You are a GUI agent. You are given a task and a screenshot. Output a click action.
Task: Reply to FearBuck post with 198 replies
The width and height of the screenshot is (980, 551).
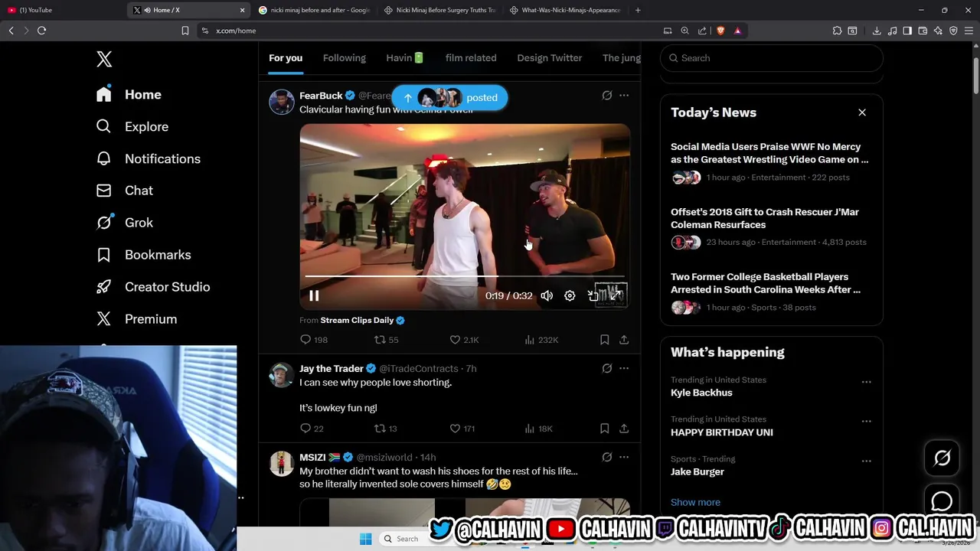pyautogui.click(x=314, y=340)
